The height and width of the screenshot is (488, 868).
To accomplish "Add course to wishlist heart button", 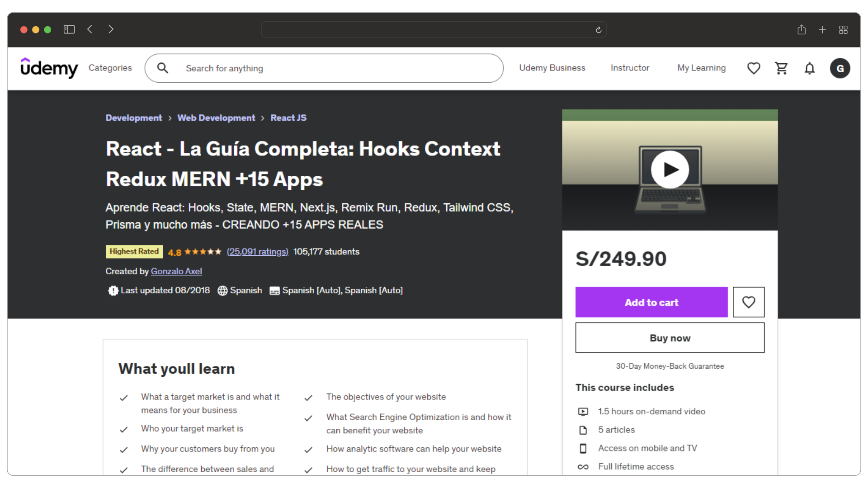I will 749,302.
